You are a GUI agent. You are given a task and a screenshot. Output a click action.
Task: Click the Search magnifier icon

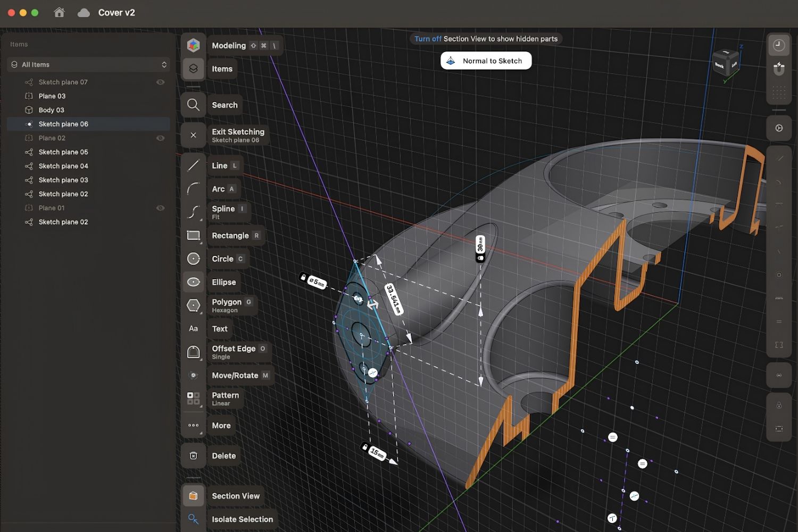pos(193,105)
